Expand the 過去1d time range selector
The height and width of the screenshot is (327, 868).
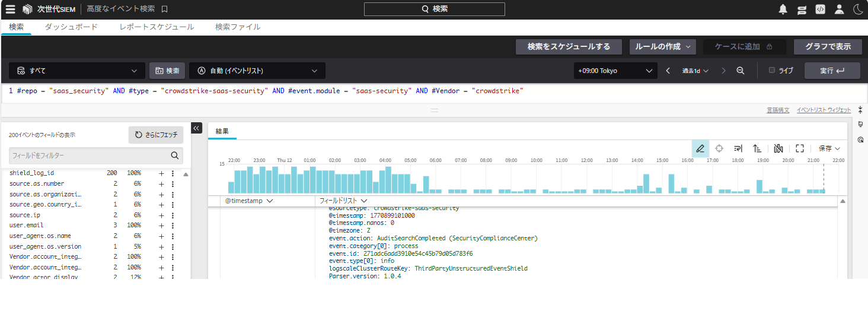coord(695,71)
